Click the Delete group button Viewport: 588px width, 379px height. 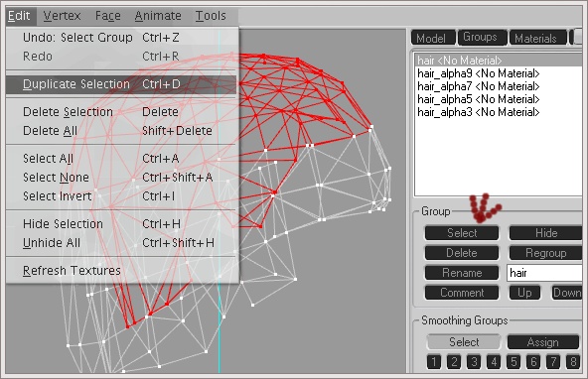coord(462,253)
